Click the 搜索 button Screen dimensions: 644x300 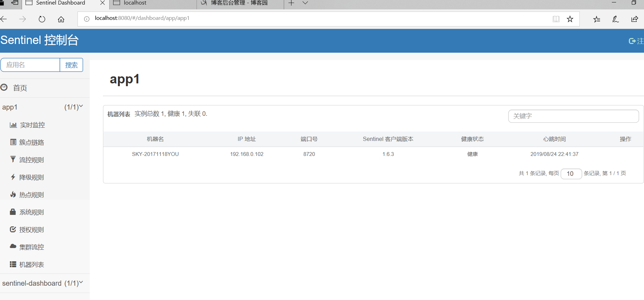(72, 65)
